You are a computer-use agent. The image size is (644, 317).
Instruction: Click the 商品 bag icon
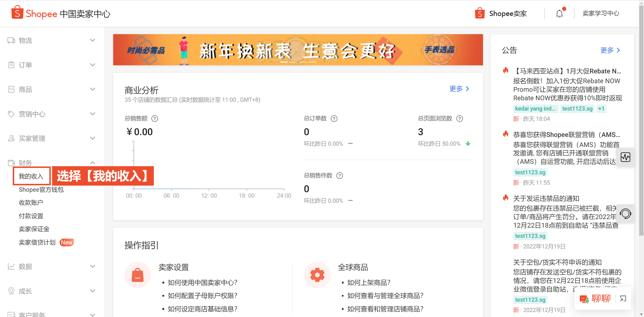pos(11,89)
